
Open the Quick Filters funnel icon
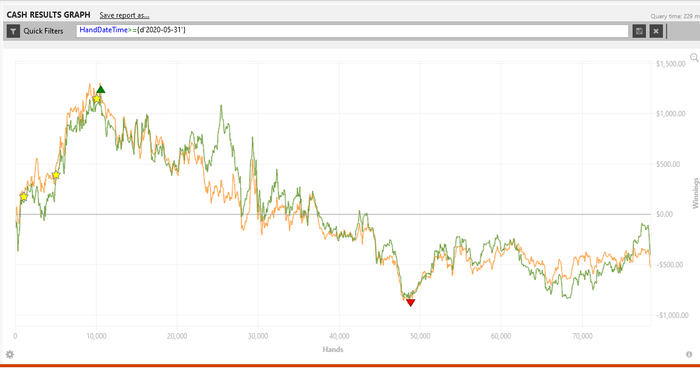(13, 31)
